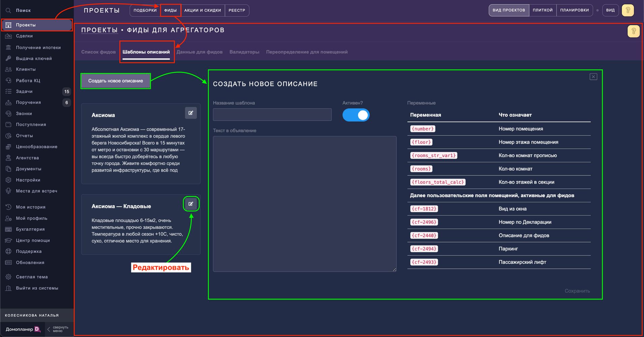Click the Отчеты chart icon
644x337 pixels.
(8, 136)
